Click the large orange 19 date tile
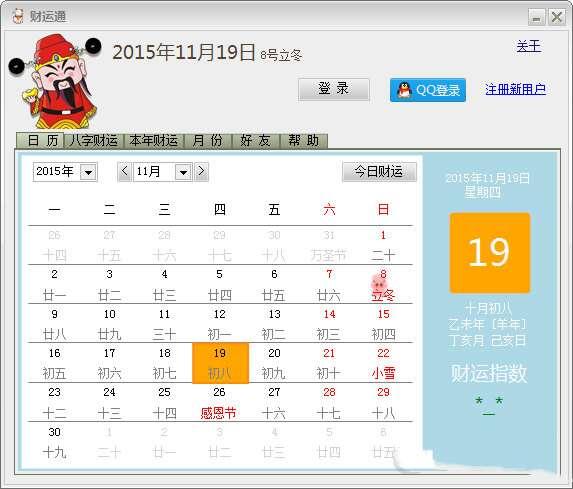Screen dimensions: 573x489 (490, 253)
